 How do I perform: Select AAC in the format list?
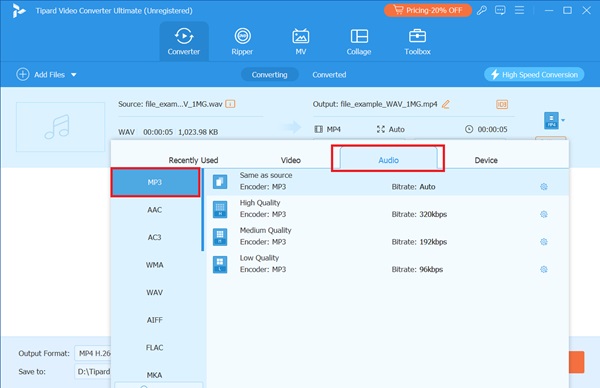pos(155,210)
